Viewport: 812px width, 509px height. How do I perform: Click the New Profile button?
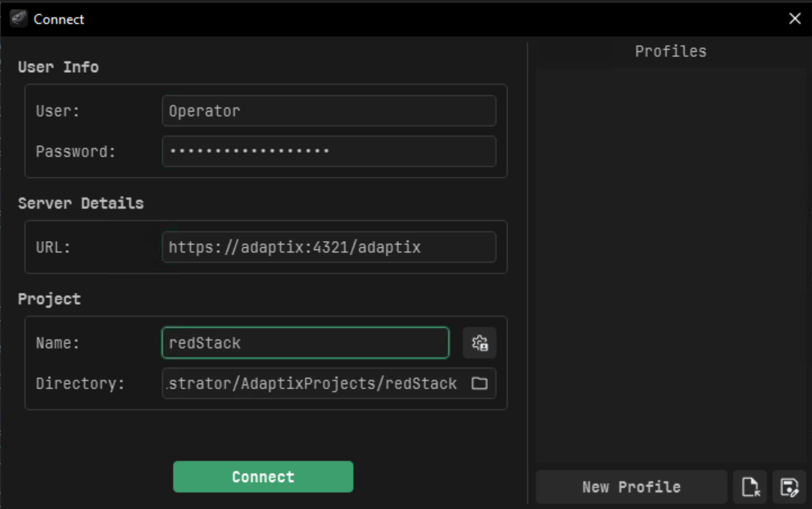pos(631,486)
